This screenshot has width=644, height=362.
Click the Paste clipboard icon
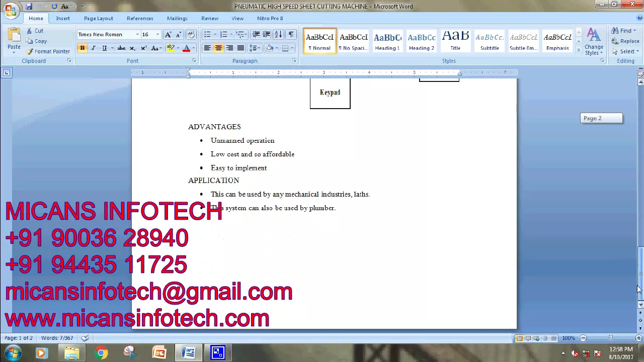14,35
